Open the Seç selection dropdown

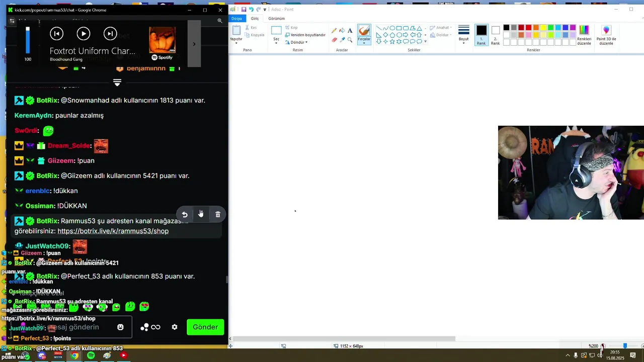[x=276, y=40]
